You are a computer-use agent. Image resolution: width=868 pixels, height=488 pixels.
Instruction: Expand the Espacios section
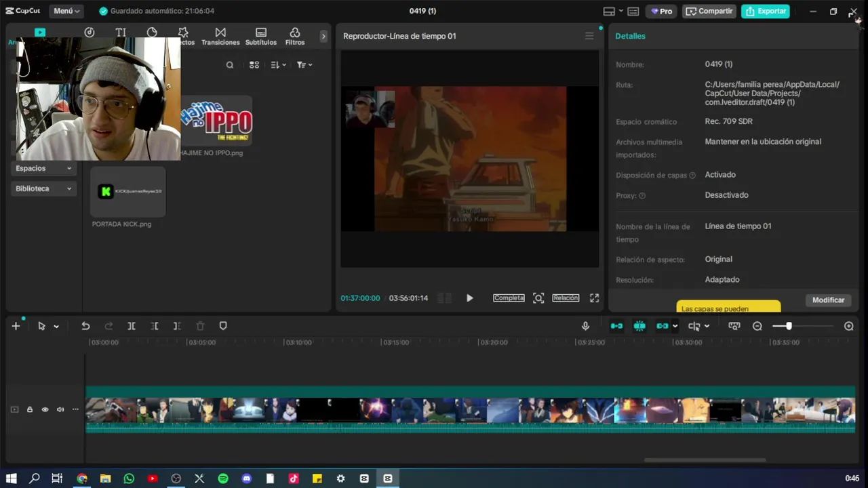coord(43,168)
